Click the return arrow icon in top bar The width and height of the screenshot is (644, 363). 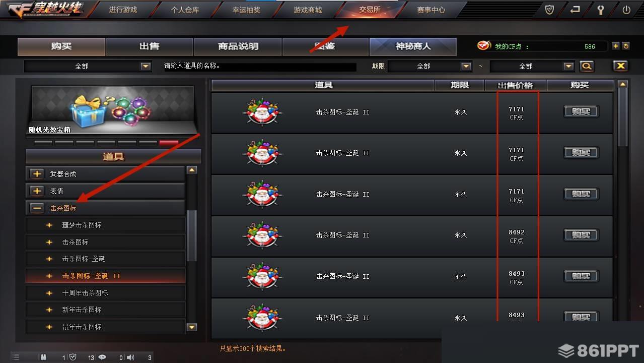pos(575,10)
